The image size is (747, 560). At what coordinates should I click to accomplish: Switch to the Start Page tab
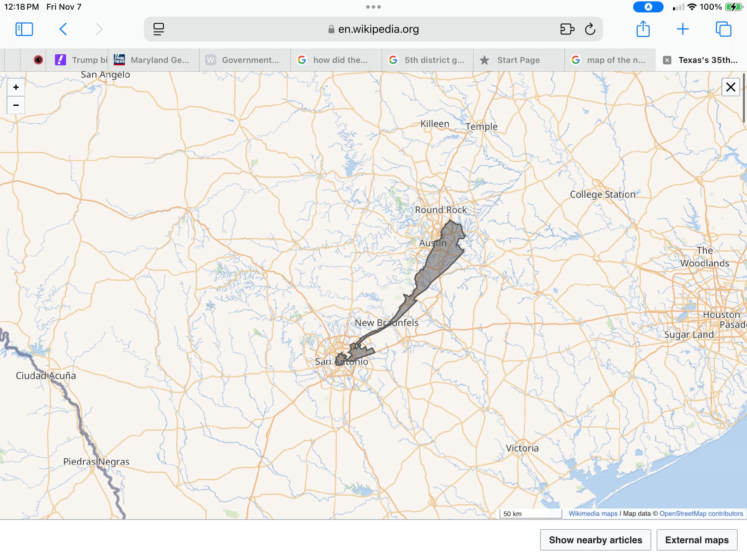[x=518, y=60]
